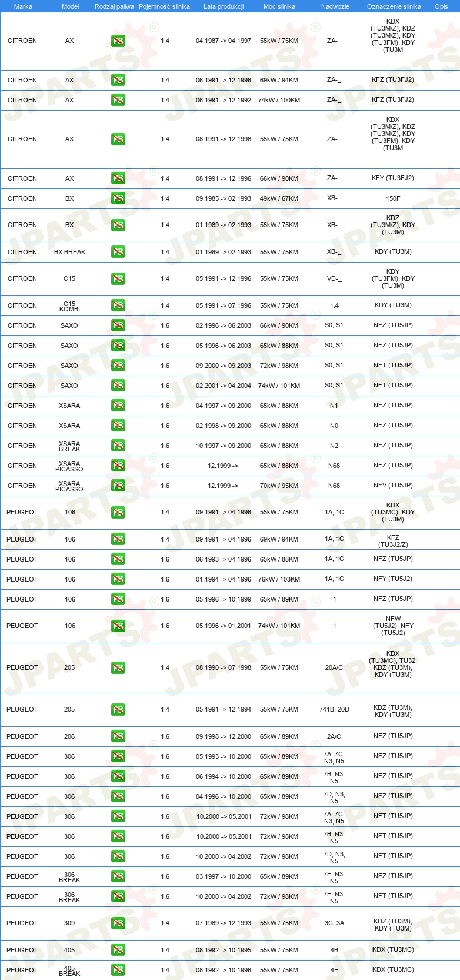Viewport: 460px width, 980px height.
Task: Click the fuel icon in the Citroen BX BREAK row
Action: pyautogui.click(x=118, y=252)
